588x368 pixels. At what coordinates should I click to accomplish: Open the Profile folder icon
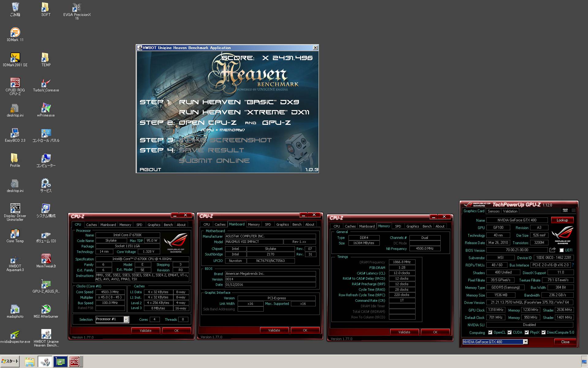pos(15,160)
